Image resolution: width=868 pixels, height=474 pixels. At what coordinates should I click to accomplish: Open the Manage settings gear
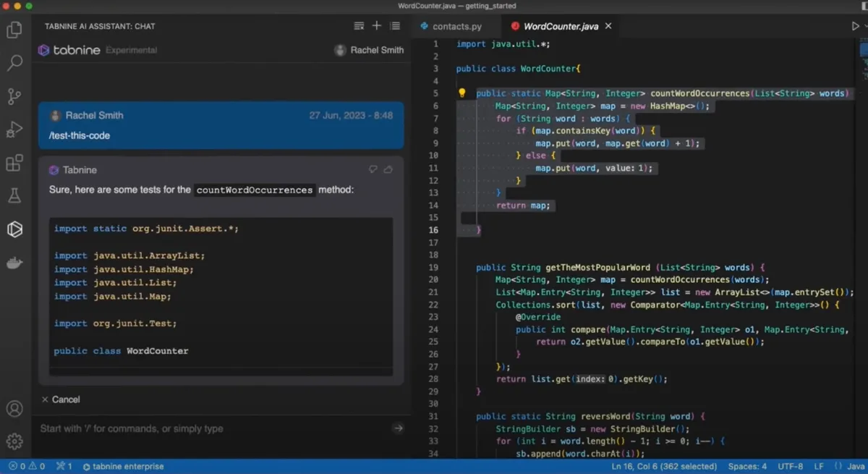point(14,441)
